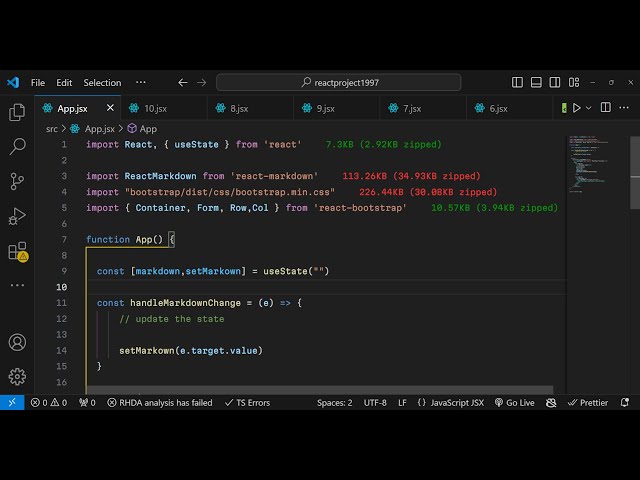Viewport: 640px width, 480px height.
Task: Click the remote window indicator in status bar
Action: (11, 402)
